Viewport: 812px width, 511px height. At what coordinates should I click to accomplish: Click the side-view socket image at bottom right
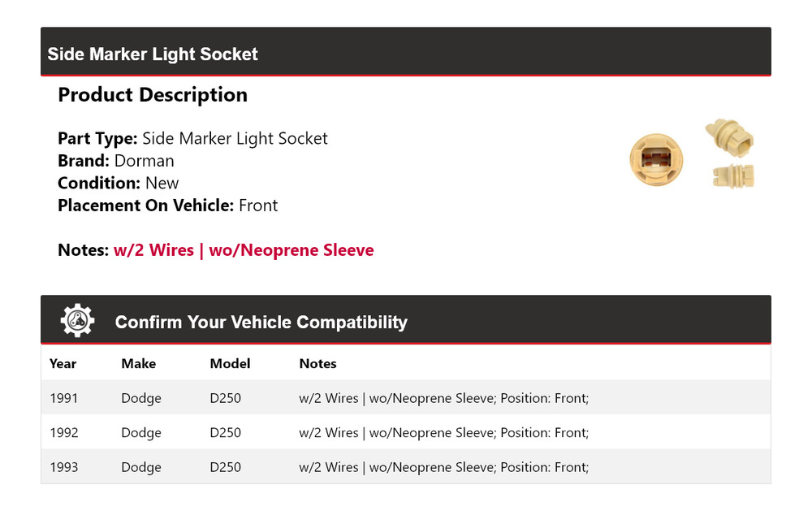(732, 174)
